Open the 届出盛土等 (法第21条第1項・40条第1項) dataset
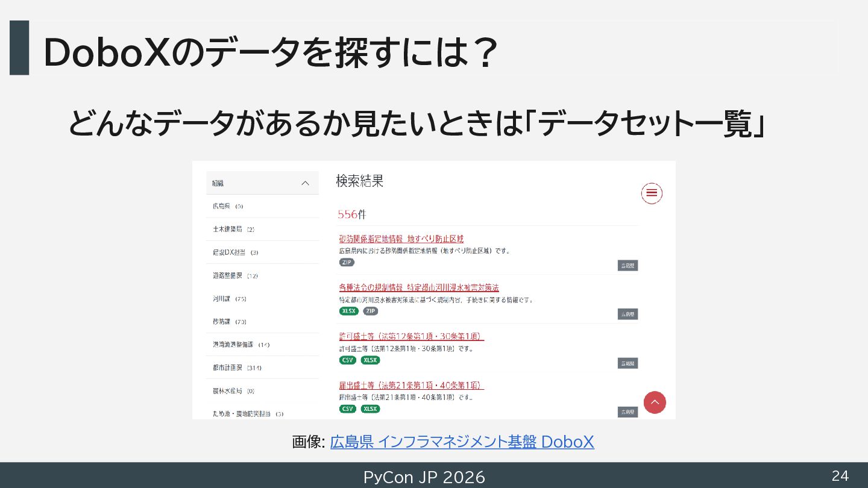Viewport: 868px width, 488px height. (x=412, y=386)
